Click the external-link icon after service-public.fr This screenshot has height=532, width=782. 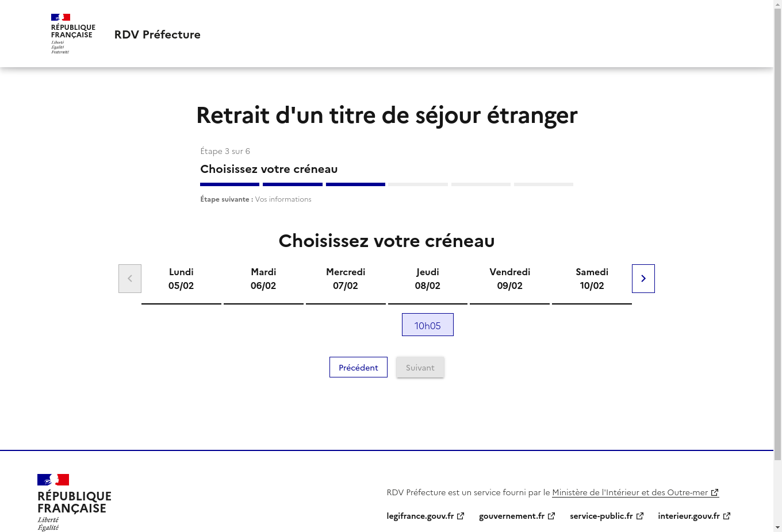pos(640,516)
